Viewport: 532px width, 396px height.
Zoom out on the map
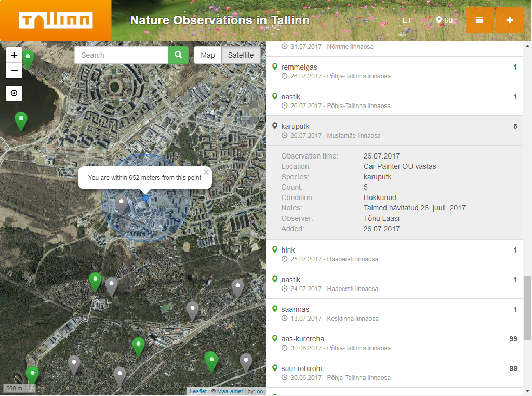pyautogui.click(x=14, y=71)
